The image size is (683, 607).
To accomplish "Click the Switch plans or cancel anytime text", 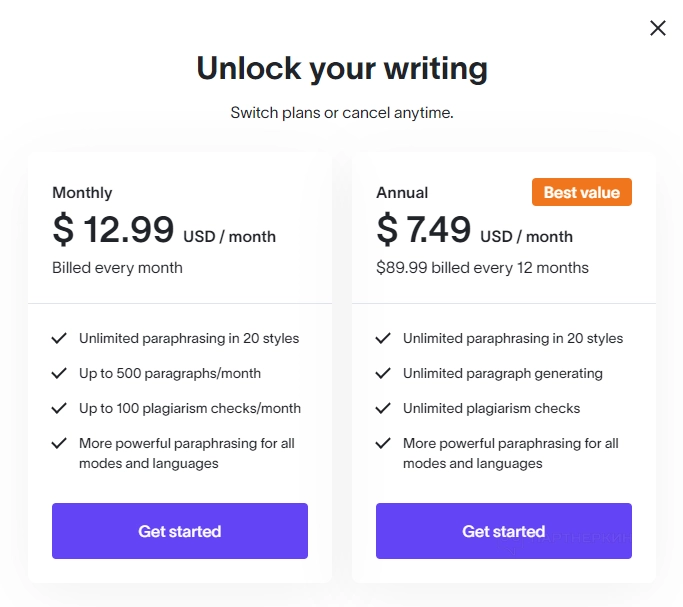I will (342, 113).
